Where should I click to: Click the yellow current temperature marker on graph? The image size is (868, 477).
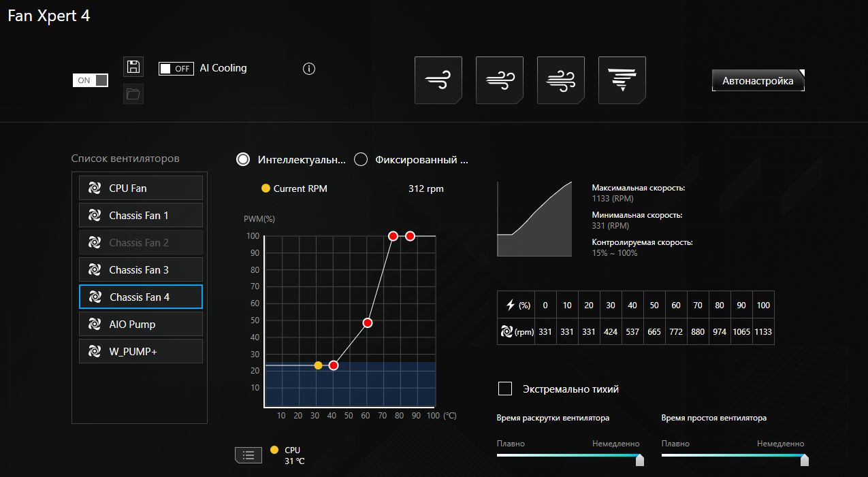[318, 365]
